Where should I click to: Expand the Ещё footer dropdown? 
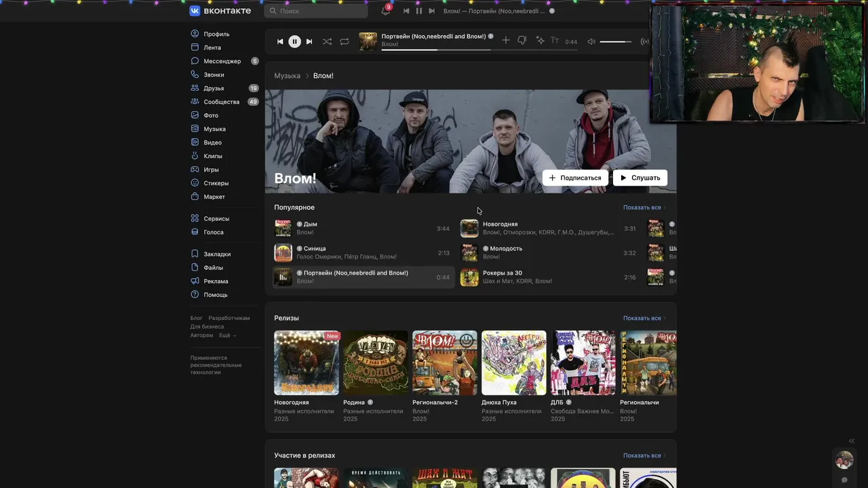(228, 335)
